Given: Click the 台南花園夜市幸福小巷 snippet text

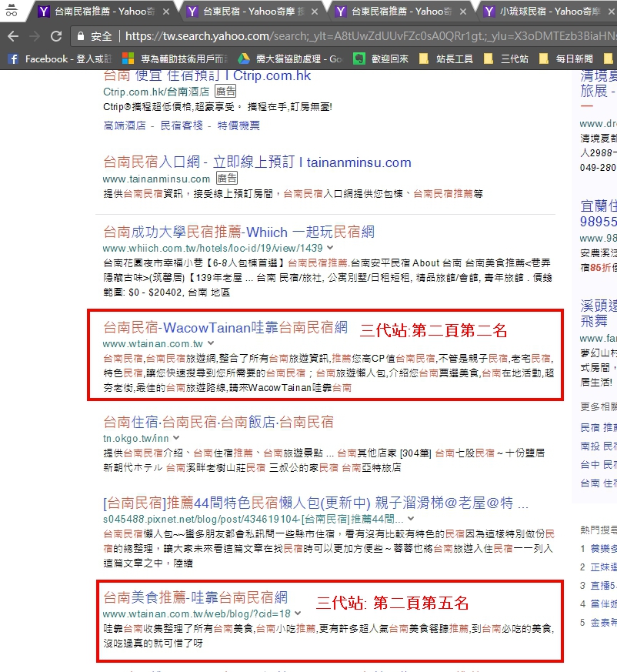Looking at the screenshot, I should [328, 278].
